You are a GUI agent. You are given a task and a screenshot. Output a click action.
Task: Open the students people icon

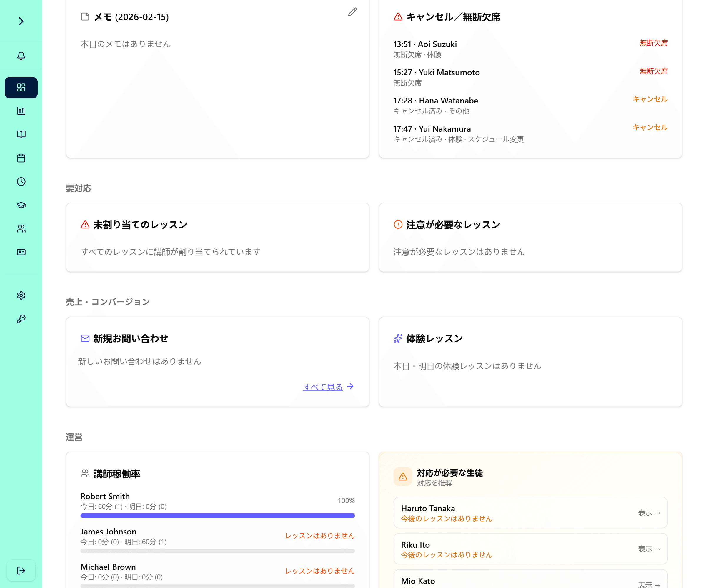pyautogui.click(x=21, y=229)
